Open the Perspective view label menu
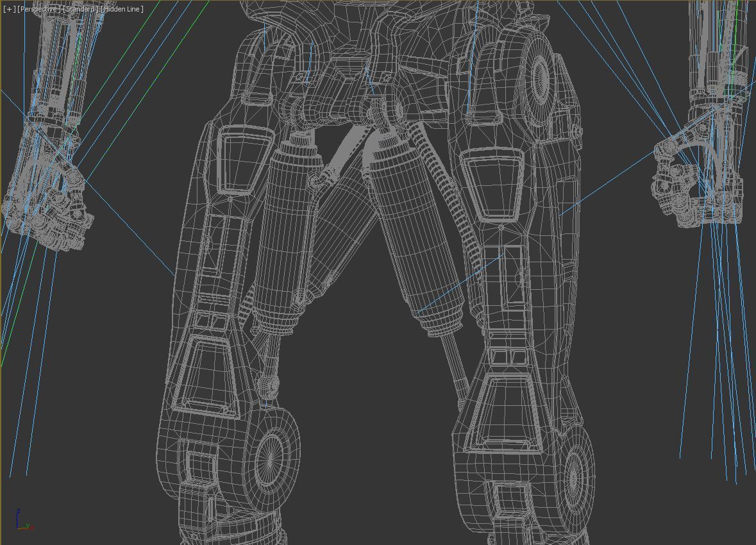This screenshot has width=756, height=545. coord(39,9)
